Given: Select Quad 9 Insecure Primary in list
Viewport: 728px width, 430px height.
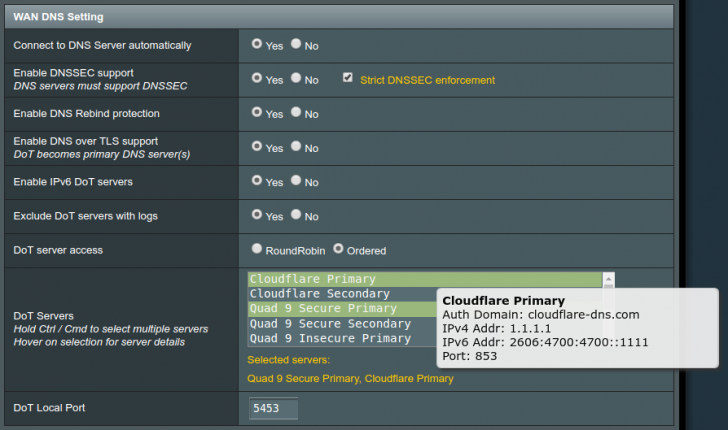Looking at the screenshot, I should tap(343, 339).
